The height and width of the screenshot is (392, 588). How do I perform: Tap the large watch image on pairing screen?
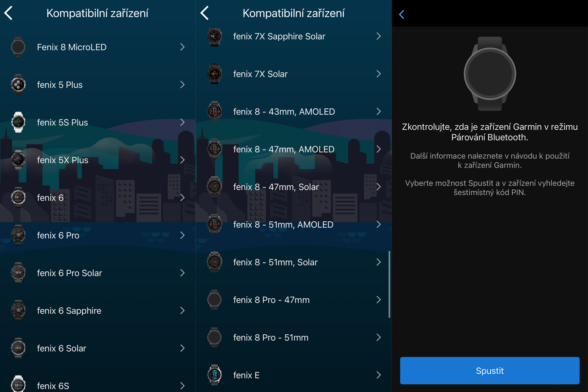point(490,74)
